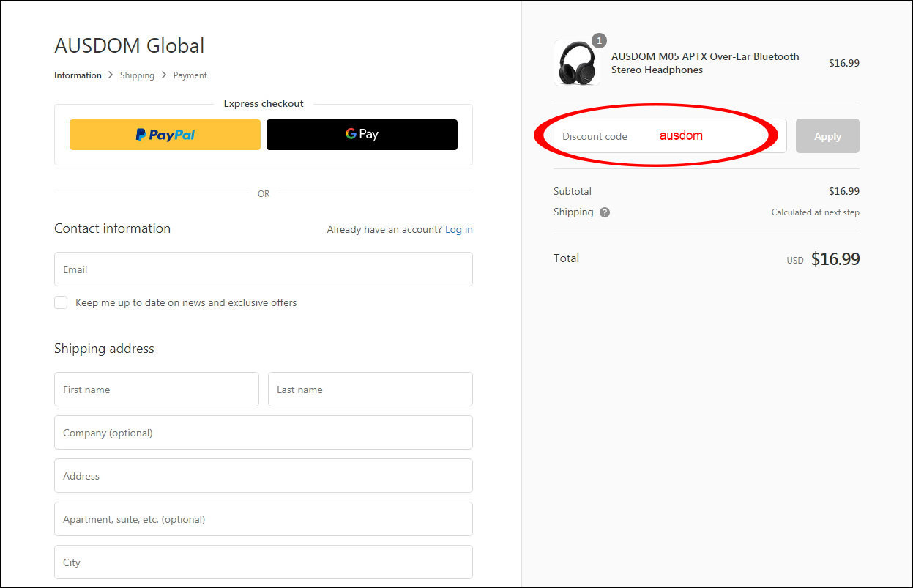
Task: Click the City field
Action: pos(264,562)
